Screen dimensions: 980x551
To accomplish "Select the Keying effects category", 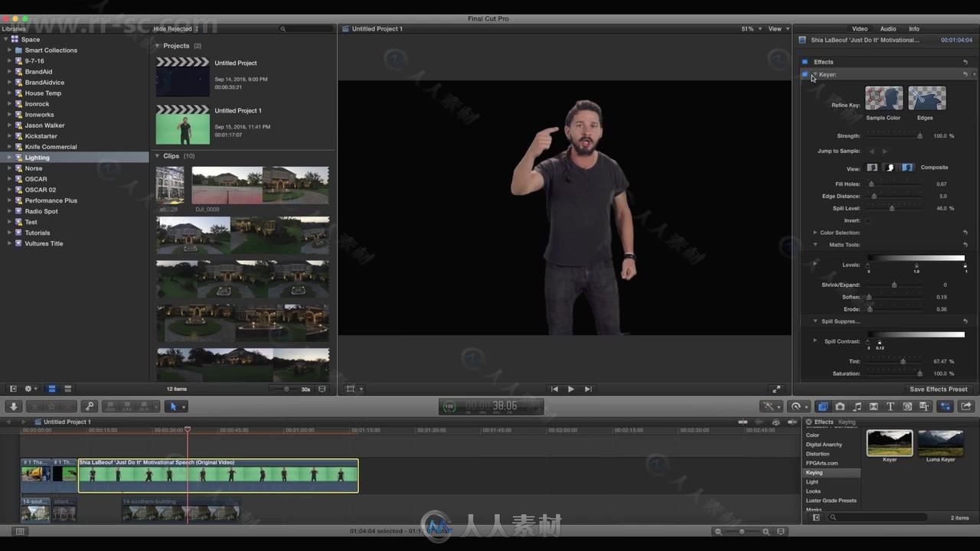I will 831,473.
